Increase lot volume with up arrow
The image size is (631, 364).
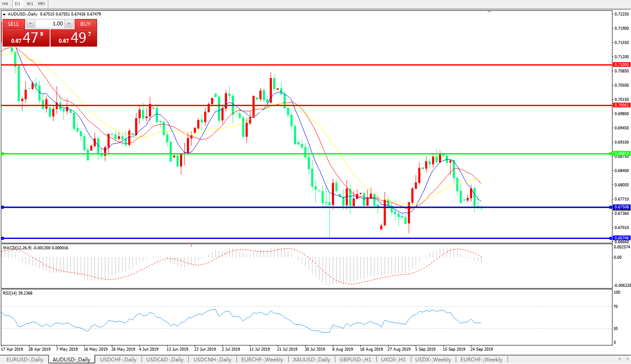click(69, 24)
